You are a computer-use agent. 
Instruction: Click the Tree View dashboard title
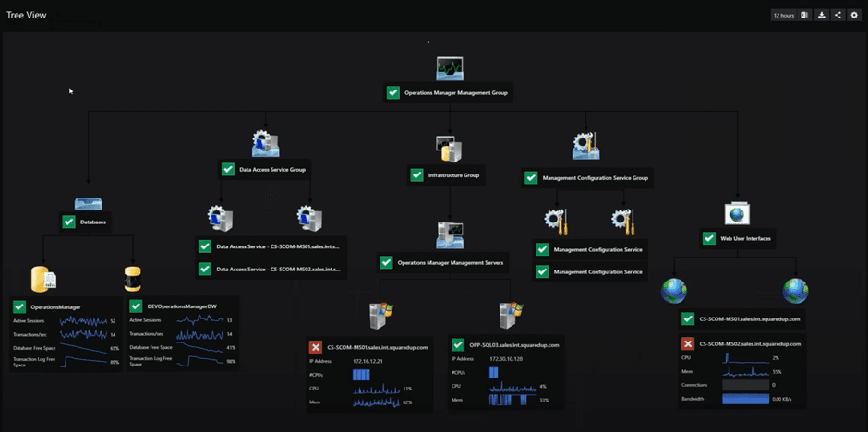pos(27,16)
